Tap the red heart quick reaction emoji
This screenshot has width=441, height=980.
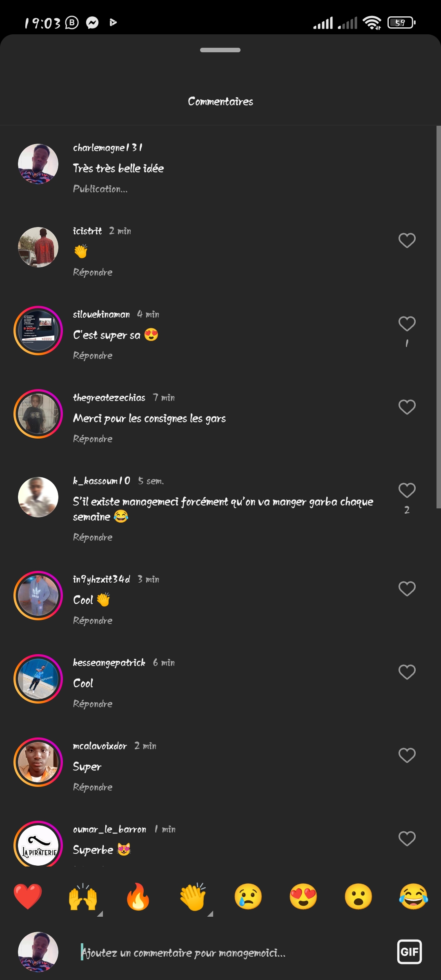[x=28, y=896]
